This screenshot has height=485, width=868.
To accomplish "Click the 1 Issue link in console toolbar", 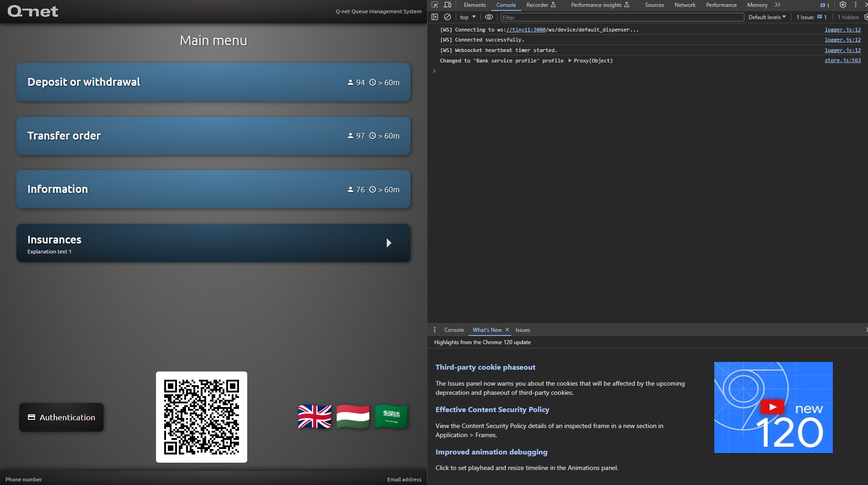I will pos(811,17).
